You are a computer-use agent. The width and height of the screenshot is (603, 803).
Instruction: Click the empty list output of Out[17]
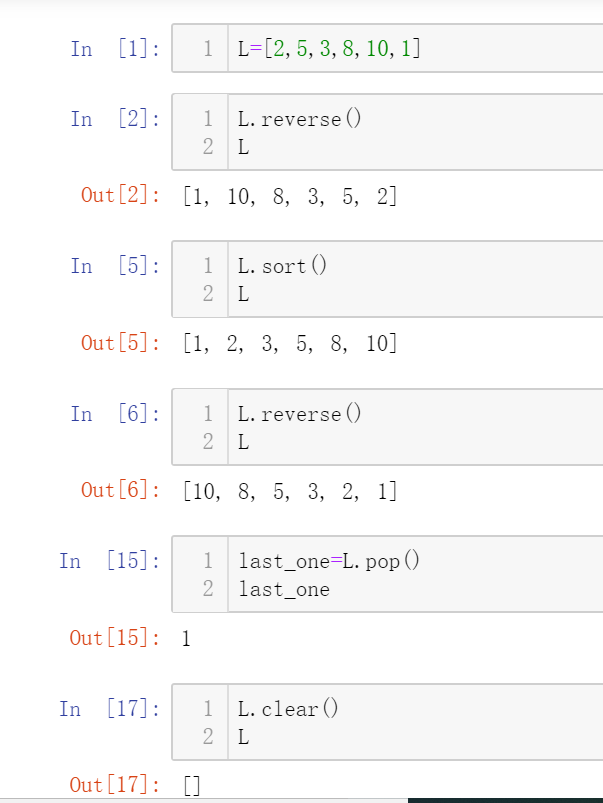pos(193,785)
